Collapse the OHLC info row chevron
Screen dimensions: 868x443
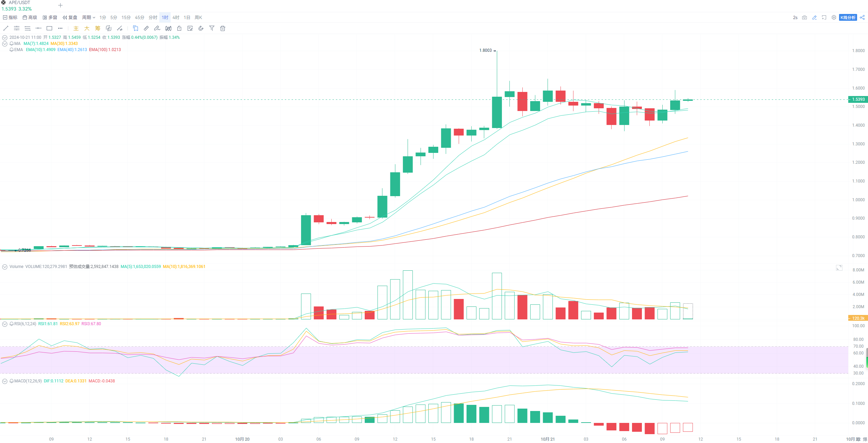tap(5, 37)
